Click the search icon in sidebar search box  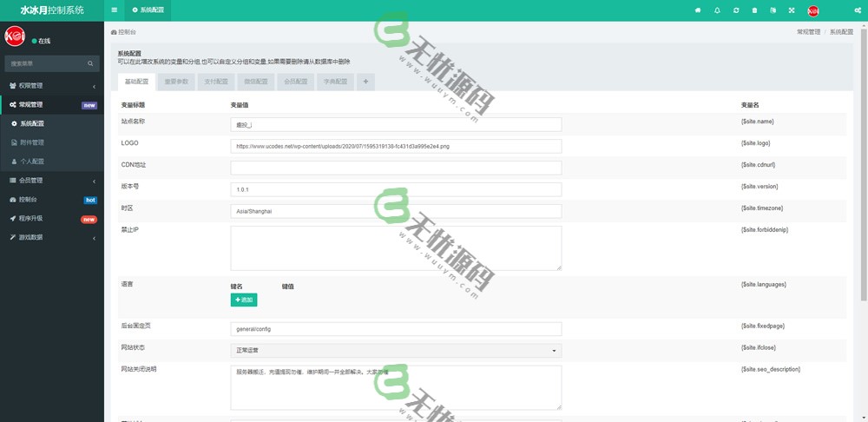90,63
